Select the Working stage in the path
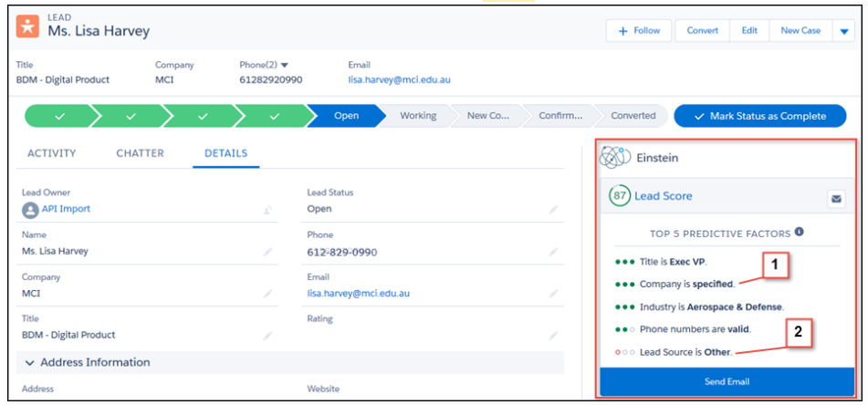 419,116
